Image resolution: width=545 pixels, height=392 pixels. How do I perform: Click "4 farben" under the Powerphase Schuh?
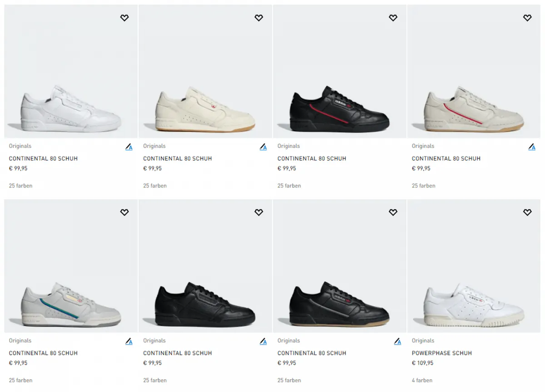point(422,380)
